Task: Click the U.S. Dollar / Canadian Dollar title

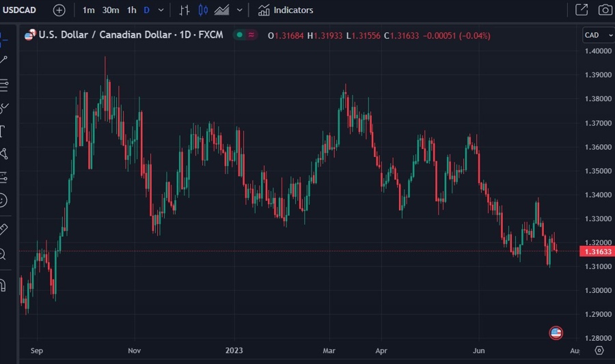Action: click(131, 35)
